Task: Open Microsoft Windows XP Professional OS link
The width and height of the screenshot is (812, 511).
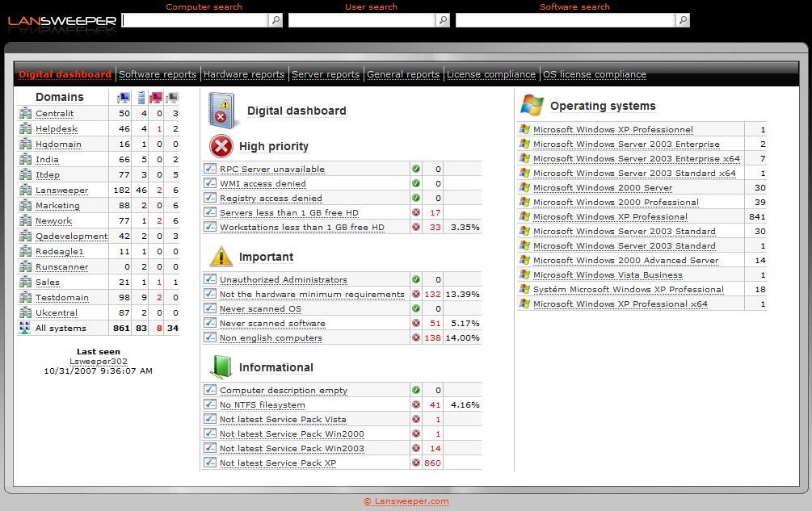Action: pyautogui.click(x=611, y=216)
